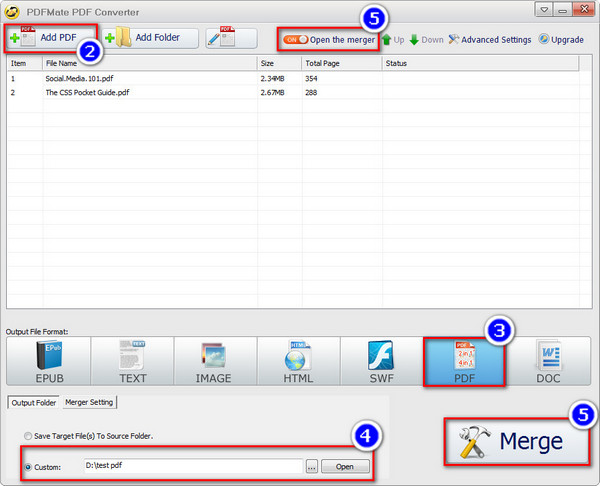Viewport: 600px width, 486px height.
Task: Move selected item Down
Action: tap(427, 40)
